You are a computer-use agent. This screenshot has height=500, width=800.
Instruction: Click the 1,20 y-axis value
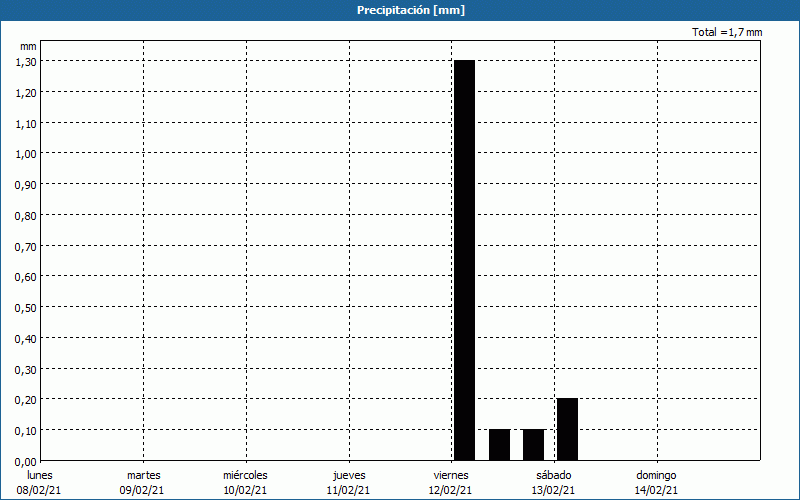pos(26,93)
